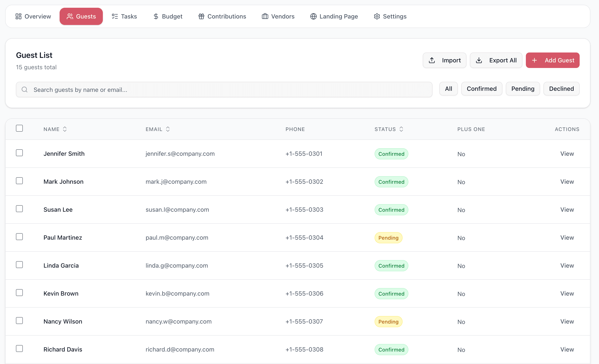Select Paul Martinez's row checkbox
The image size is (599, 364).
[x=19, y=237]
